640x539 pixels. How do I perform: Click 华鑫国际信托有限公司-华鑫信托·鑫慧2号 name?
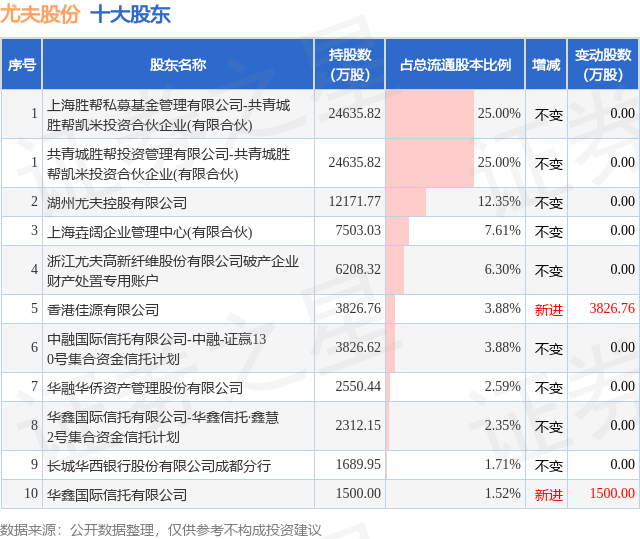[x=163, y=427]
